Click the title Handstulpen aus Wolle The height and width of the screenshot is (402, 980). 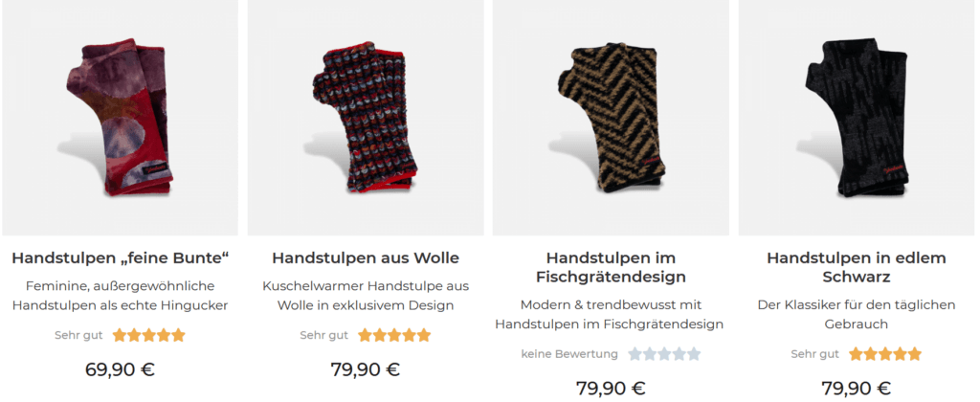[x=366, y=257]
